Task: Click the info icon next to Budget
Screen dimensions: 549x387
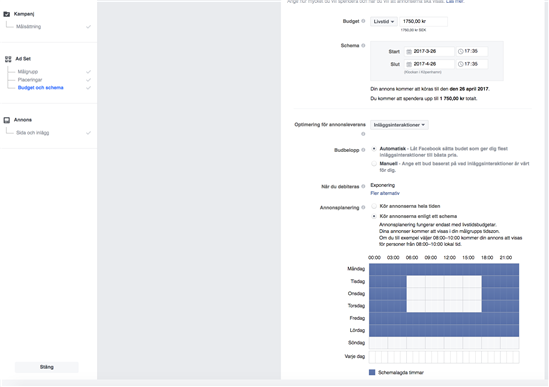Action: [x=363, y=21]
